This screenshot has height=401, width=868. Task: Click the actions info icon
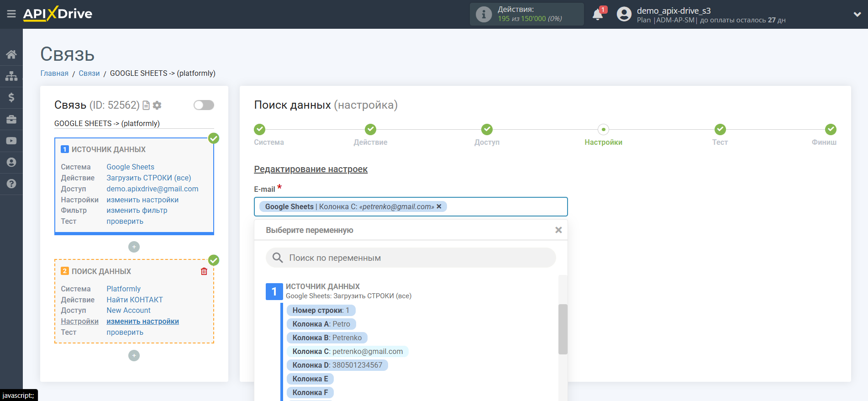[x=484, y=14]
